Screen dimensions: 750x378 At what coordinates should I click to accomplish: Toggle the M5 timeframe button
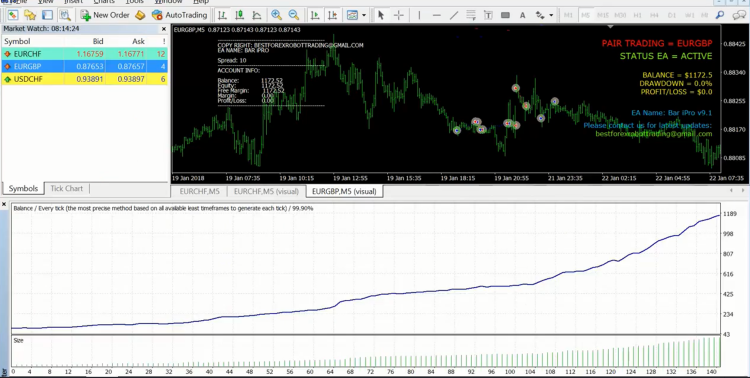click(x=585, y=15)
